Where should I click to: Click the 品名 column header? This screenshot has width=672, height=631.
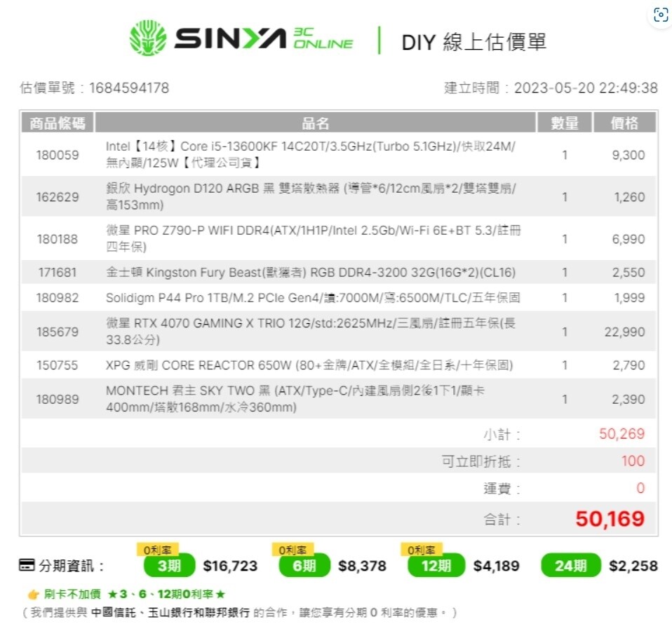(316, 123)
